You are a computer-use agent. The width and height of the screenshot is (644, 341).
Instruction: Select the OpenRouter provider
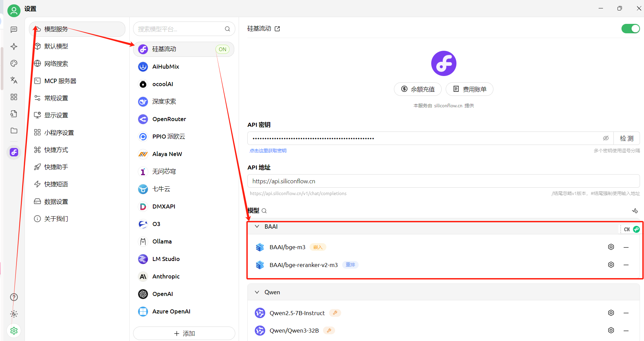184,119
